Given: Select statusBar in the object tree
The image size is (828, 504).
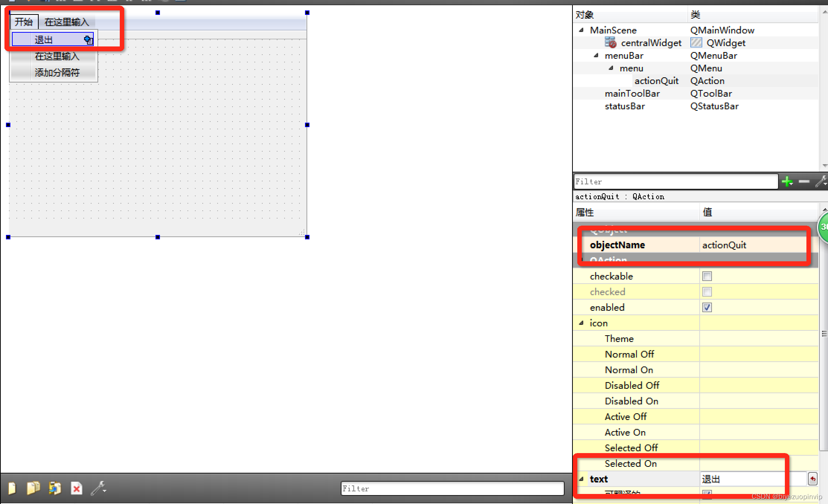Looking at the screenshot, I should click(625, 106).
